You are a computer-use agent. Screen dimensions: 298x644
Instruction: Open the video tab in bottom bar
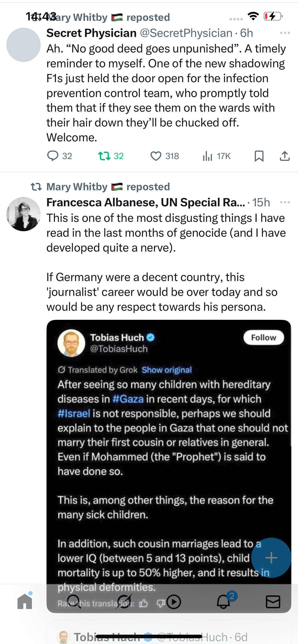tap(173, 602)
